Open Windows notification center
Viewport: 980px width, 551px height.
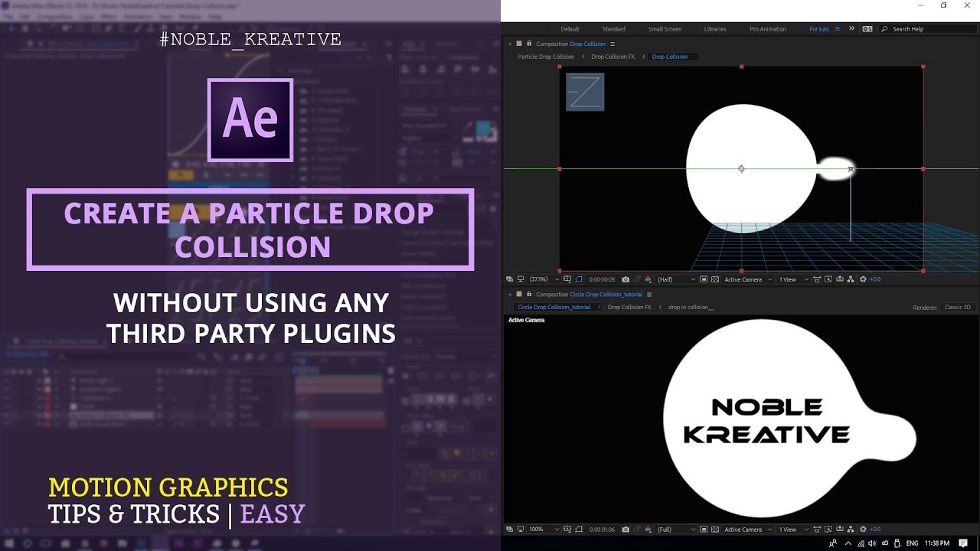[x=963, y=543]
